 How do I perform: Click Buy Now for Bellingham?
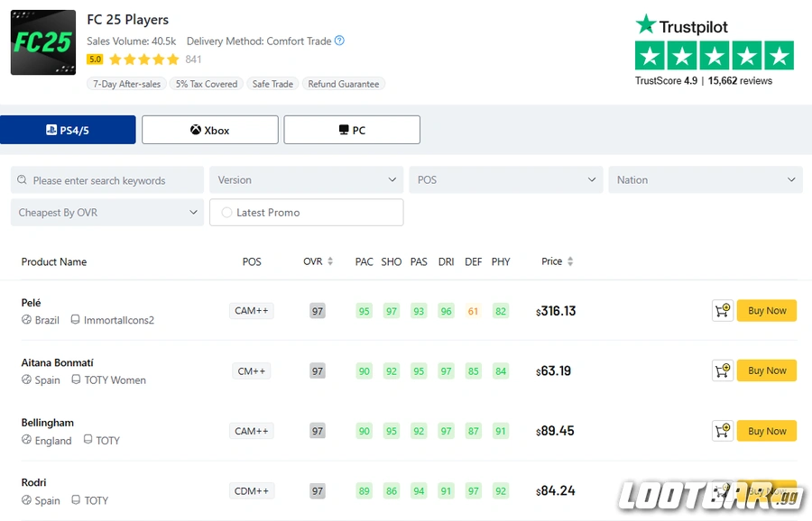point(767,431)
